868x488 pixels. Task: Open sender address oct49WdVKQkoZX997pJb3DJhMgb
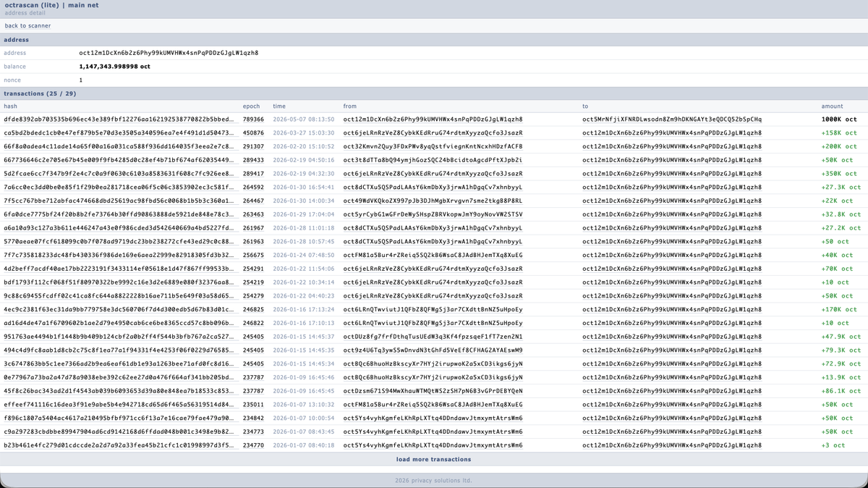433,201
